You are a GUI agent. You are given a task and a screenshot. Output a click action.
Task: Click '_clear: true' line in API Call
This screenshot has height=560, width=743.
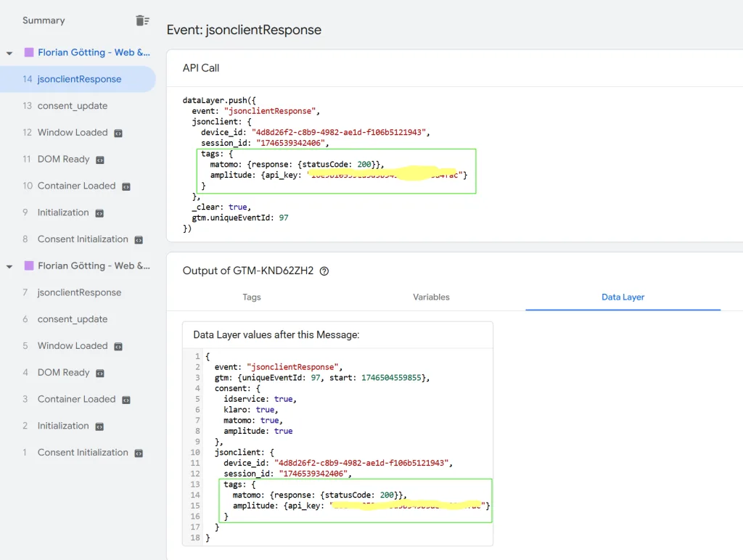[221, 207]
